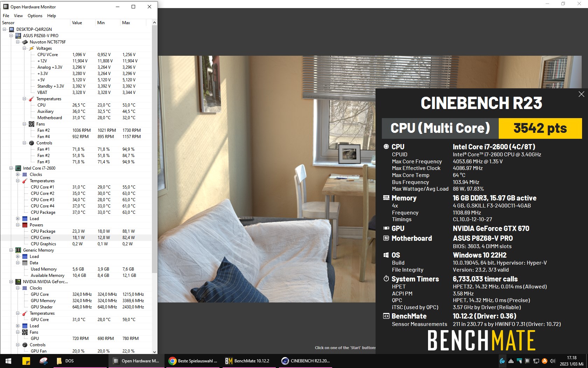
Task: Click the Sensor column header
Action: coord(35,23)
